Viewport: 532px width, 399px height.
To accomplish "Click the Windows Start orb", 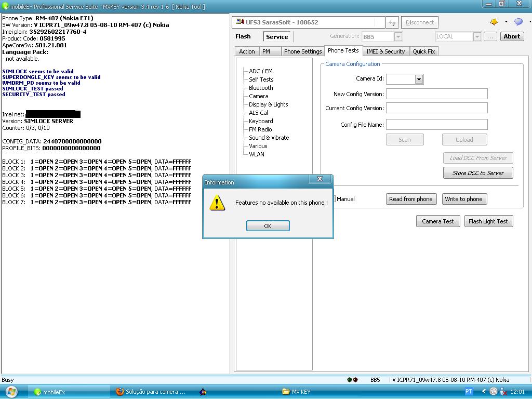I will pos(11,392).
